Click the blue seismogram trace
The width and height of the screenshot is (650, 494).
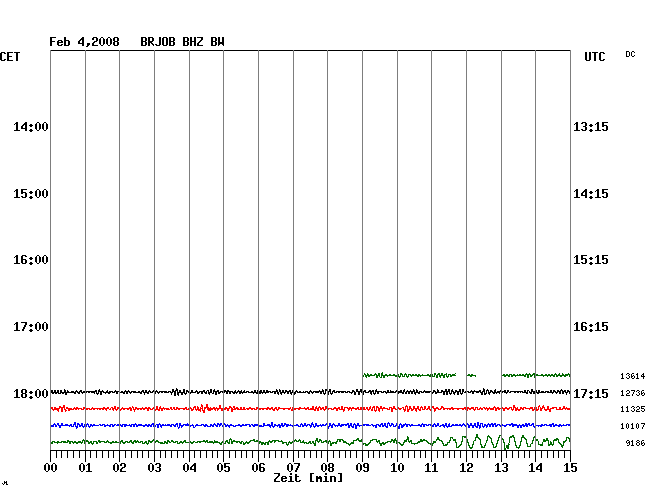(x=310, y=425)
